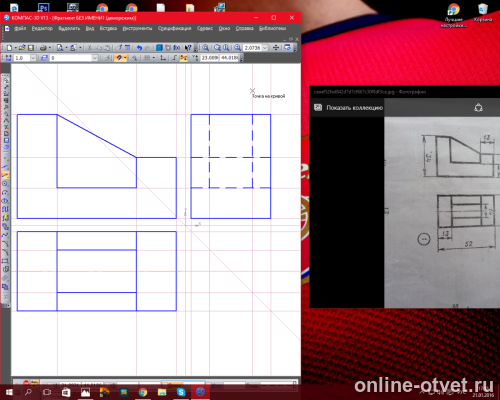500x400 pixels.
Task: Select the Ellipse tool in left panel
Action: coord(5,201)
